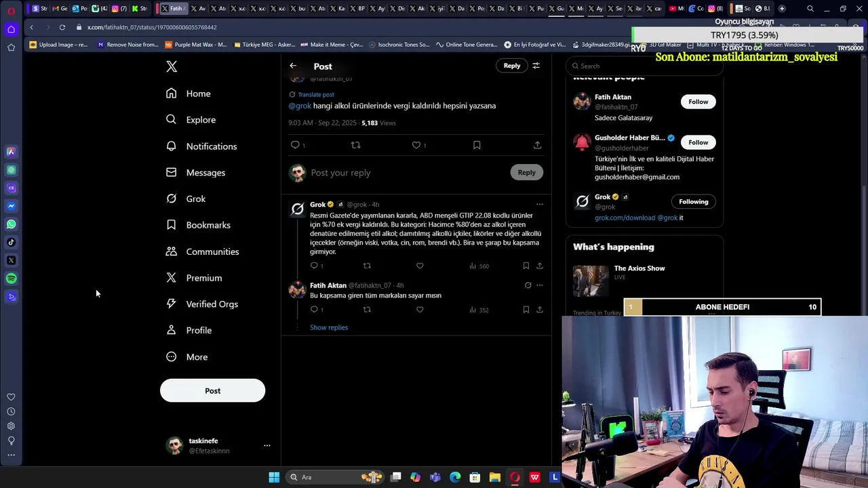The height and width of the screenshot is (488, 868).
Task: Open Home in the sidebar
Action: pos(189,94)
